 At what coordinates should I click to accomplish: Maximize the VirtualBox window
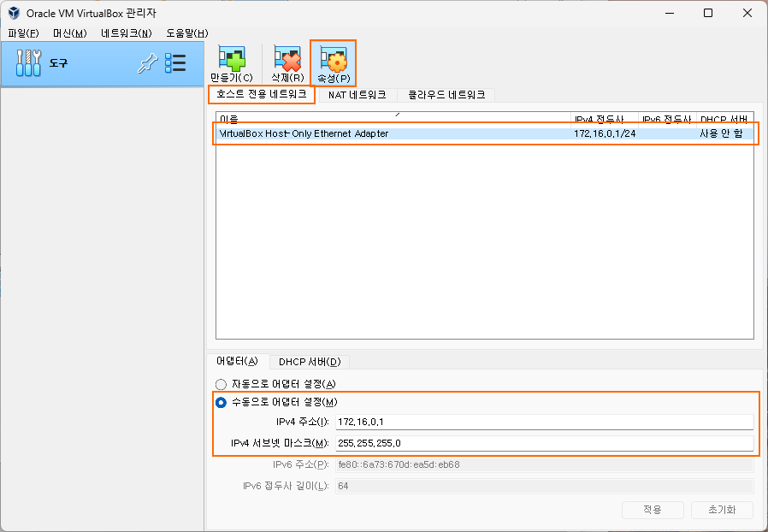708,13
